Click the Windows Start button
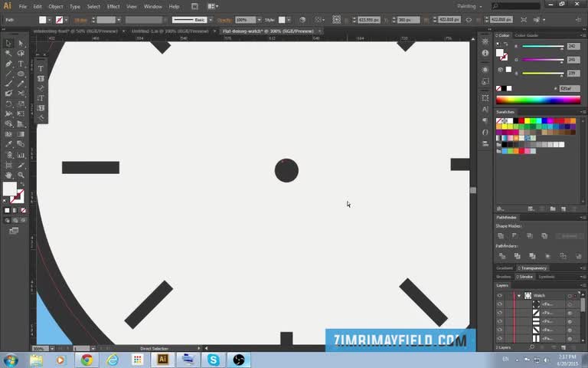This screenshot has width=588, height=368. 11,360
